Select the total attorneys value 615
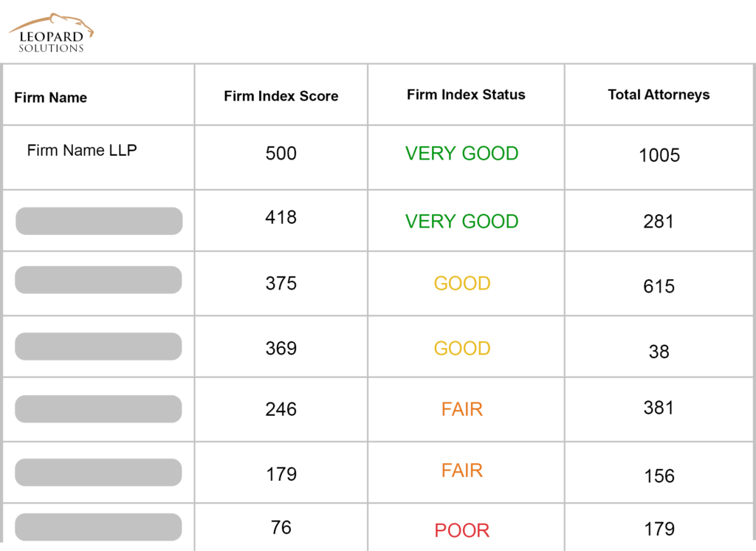Image resolution: width=756 pixels, height=551 pixels. pos(659,286)
